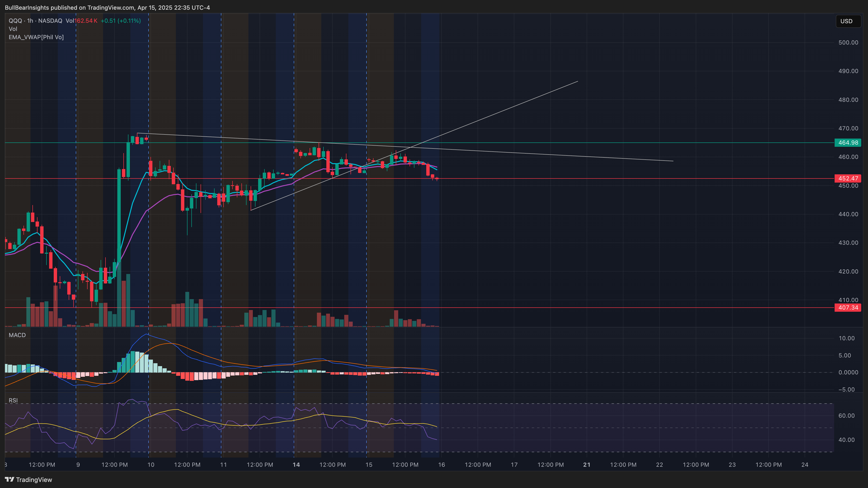Click the volume value 162.54 K

[x=86, y=21]
